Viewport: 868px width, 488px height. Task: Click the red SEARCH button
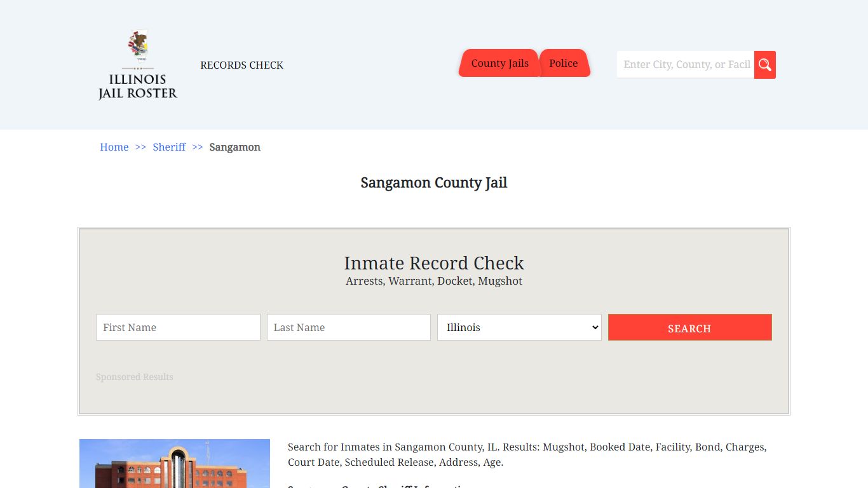[x=690, y=327]
